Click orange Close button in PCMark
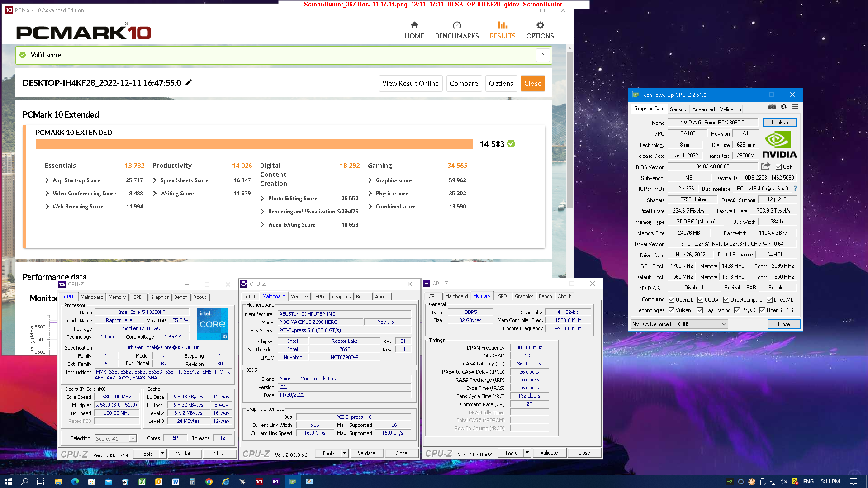 [532, 84]
